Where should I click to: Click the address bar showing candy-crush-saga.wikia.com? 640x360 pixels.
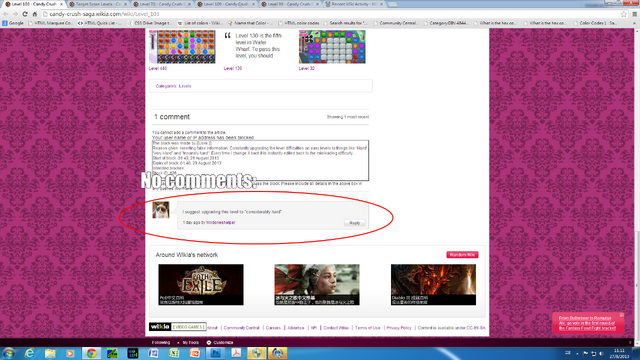(x=331, y=14)
